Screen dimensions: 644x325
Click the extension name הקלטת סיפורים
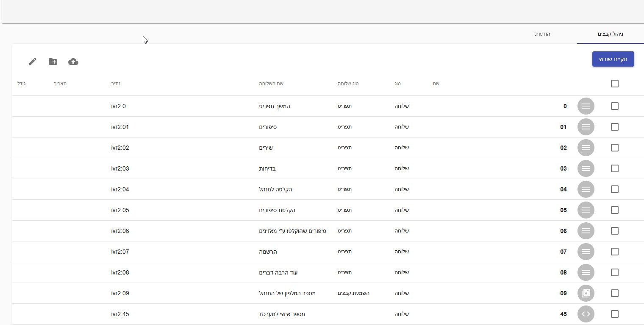coord(277,210)
